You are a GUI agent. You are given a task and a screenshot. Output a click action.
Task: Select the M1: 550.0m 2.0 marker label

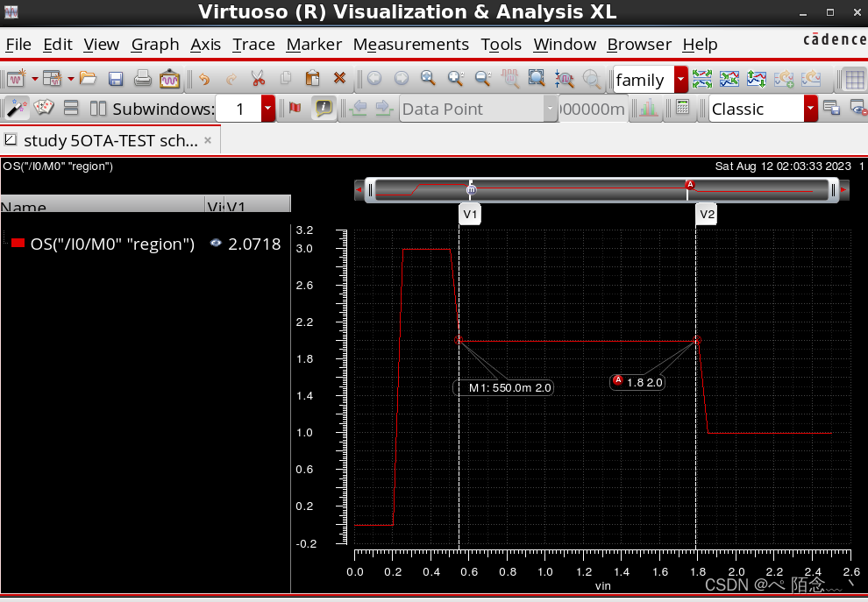click(x=504, y=387)
